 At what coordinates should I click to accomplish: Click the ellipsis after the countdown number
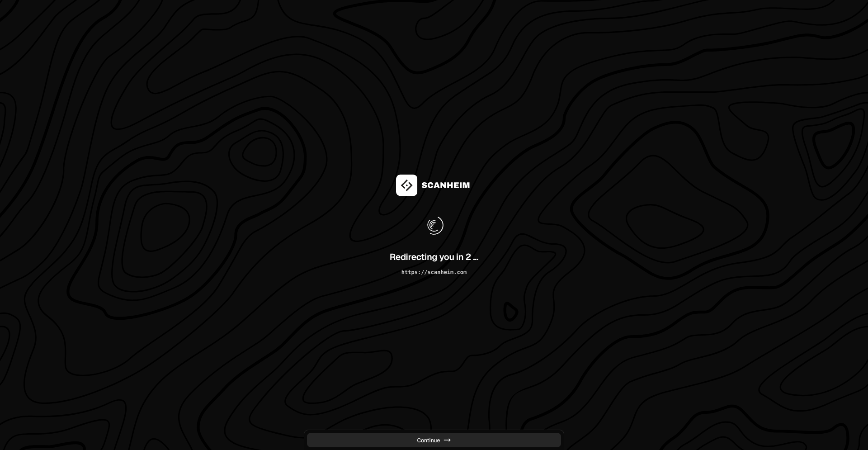pyautogui.click(x=476, y=257)
